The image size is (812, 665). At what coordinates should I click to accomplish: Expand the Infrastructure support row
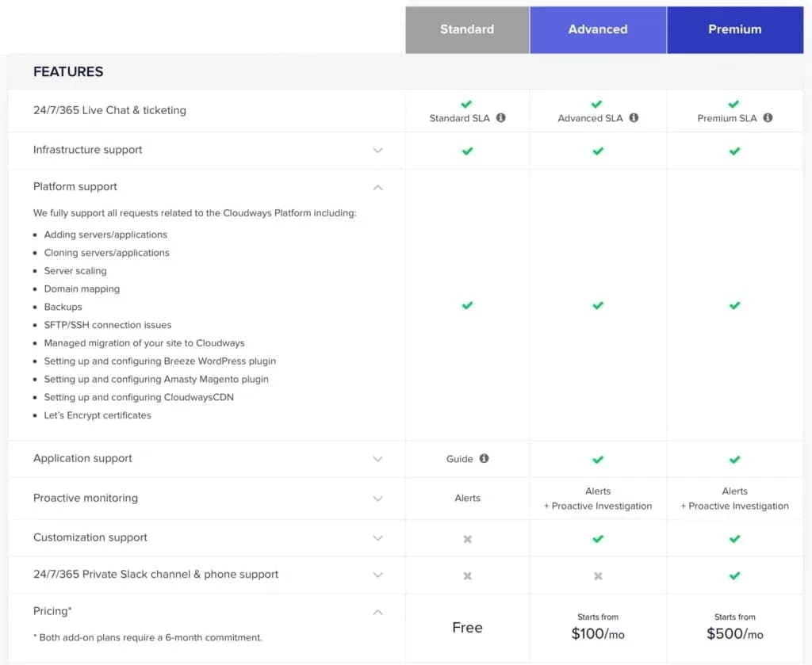378,149
